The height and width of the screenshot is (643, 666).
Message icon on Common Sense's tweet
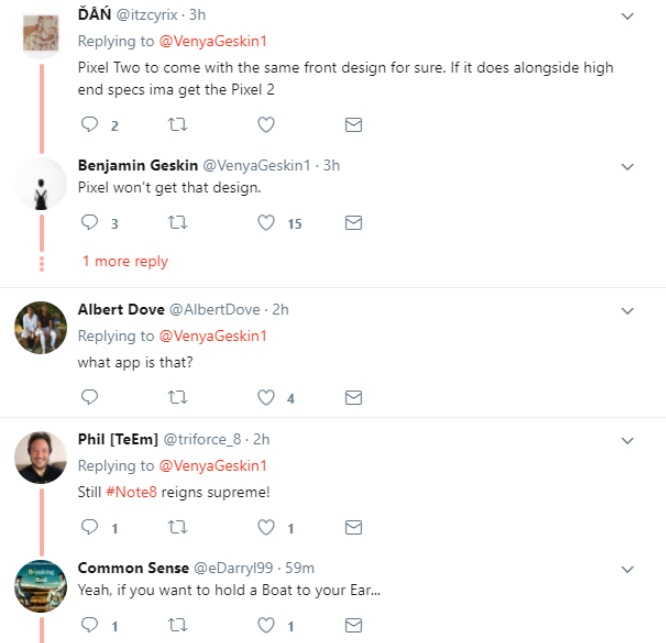click(x=353, y=625)
